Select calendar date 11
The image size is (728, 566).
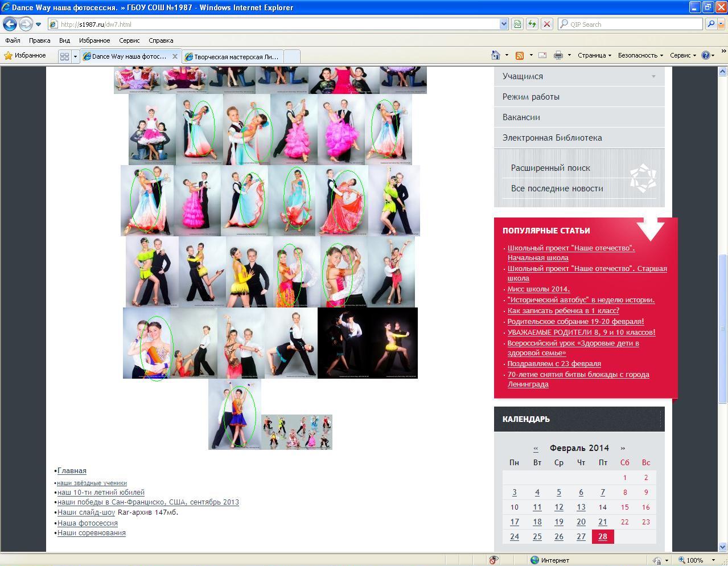coord(537,507)
